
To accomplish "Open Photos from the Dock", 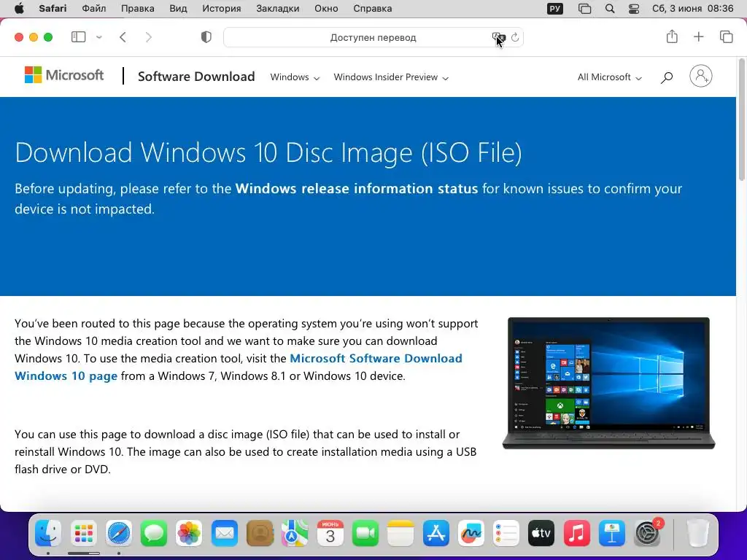I will click(x=189, y=533).
